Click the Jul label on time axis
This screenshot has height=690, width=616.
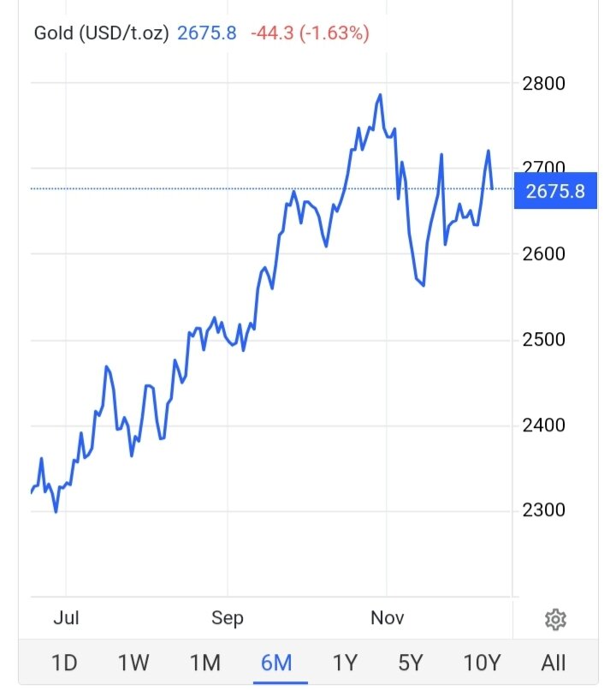(x=66, y=618)
